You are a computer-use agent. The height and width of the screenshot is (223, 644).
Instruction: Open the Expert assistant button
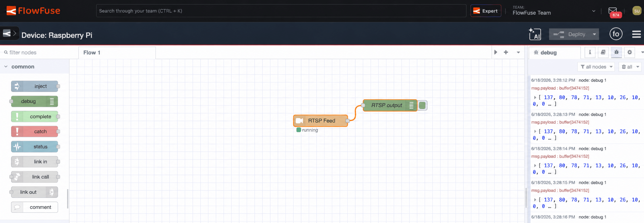coord(486,11)
